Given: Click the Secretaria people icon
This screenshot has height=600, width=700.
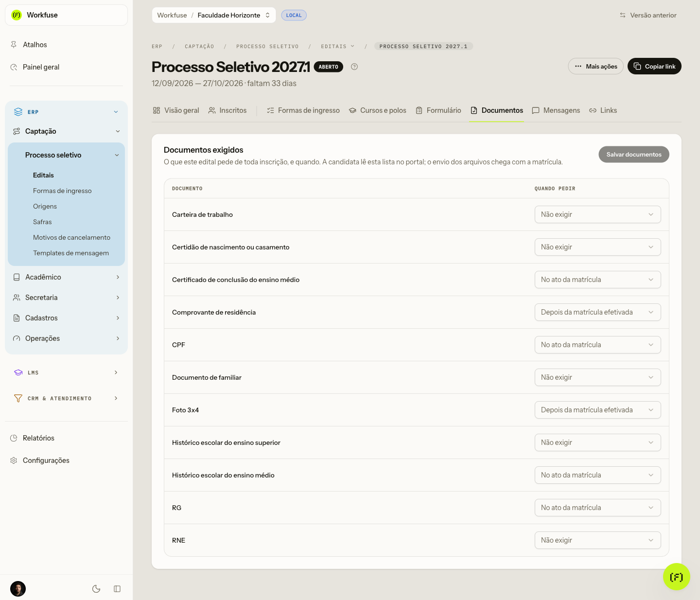Looking at the screenshot, I should pos(17,298).
